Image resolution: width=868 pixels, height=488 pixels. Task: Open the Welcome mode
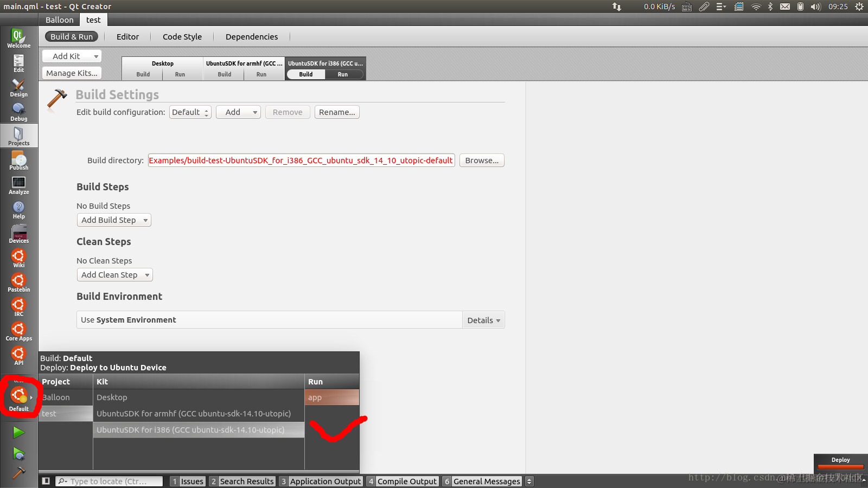point(18,38)
